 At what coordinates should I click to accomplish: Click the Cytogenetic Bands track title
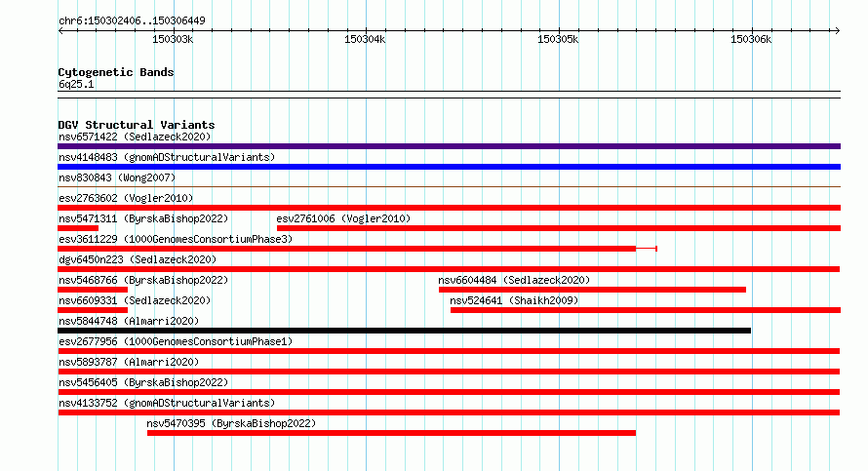point(116,72)
